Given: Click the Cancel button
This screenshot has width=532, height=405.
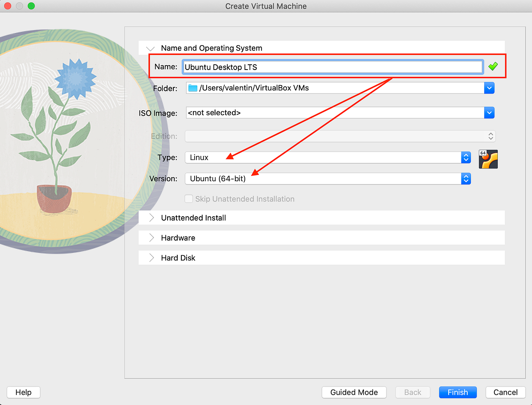Looking at the screenshot, I should [x=505, y=392].
